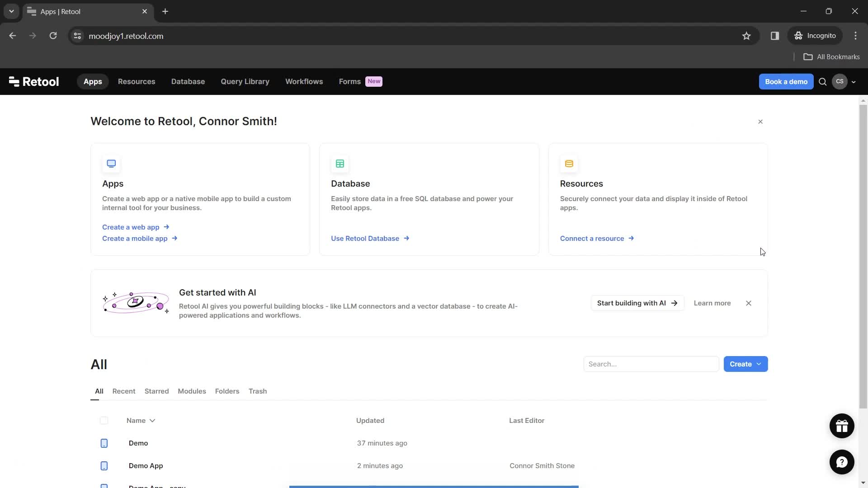Screen dimensions: 868x488
Task: Expand the Name column sort dropdown
Action: (153, 420)
